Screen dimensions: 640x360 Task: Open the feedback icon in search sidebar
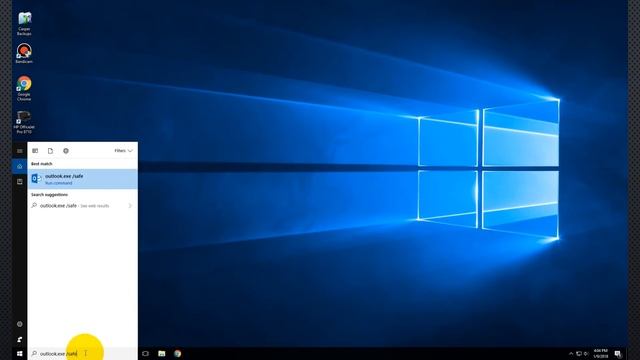click(x=20, y=339)
